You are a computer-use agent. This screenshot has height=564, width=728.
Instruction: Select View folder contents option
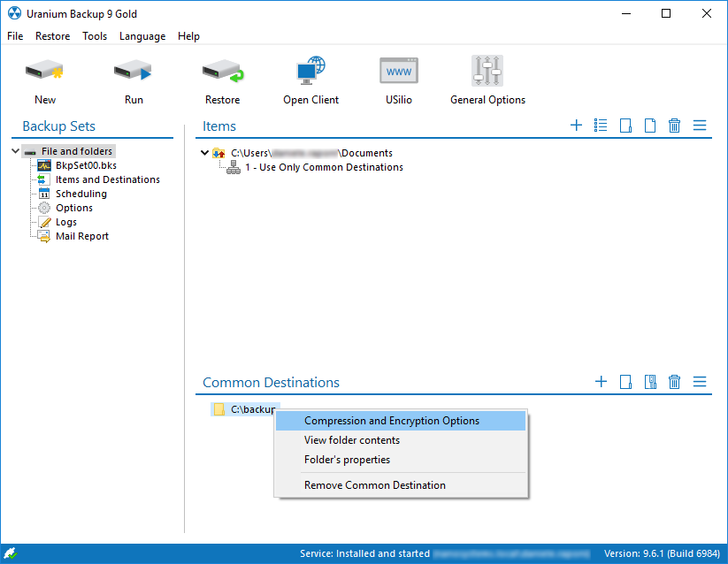(x=352, y=440)
